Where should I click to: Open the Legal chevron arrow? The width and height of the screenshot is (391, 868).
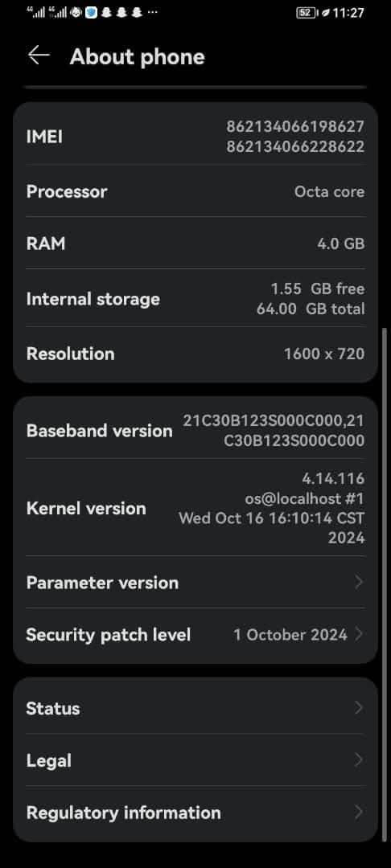[359, 760]
